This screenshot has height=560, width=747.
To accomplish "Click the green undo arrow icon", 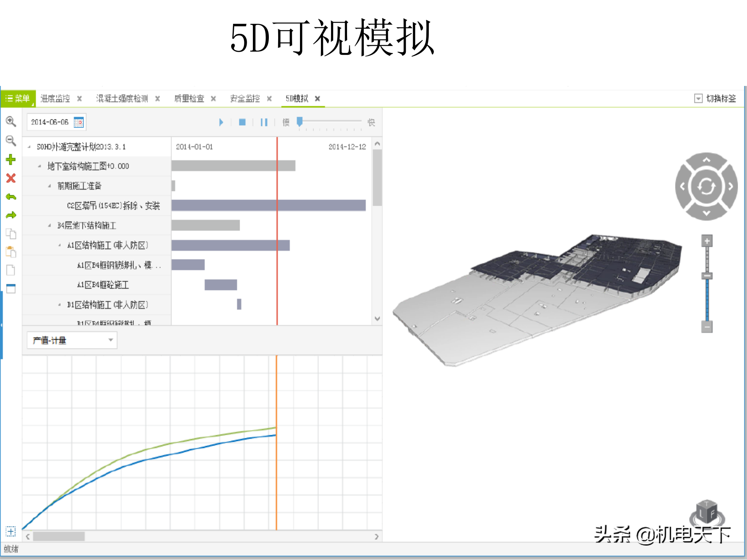I will [11, 197].
